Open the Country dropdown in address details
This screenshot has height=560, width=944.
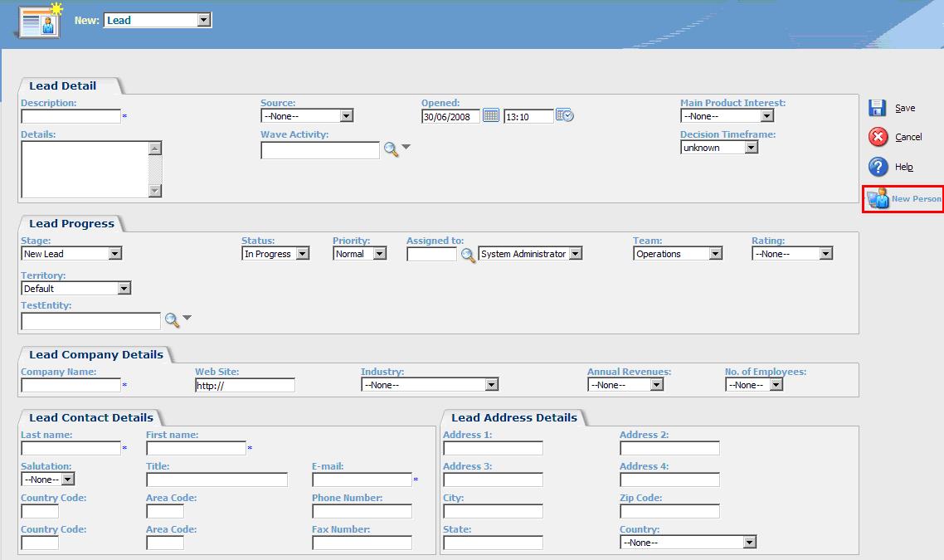point(689,543)
